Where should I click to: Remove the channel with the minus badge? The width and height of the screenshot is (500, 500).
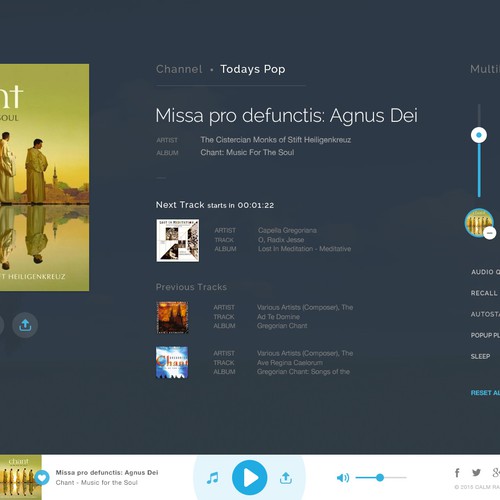click(490, 233)
